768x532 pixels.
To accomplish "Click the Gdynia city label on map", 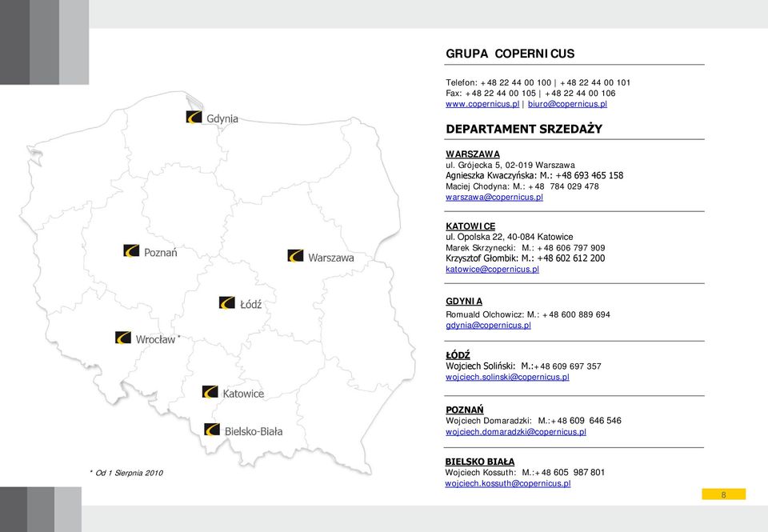I will [x=222, y=119].
